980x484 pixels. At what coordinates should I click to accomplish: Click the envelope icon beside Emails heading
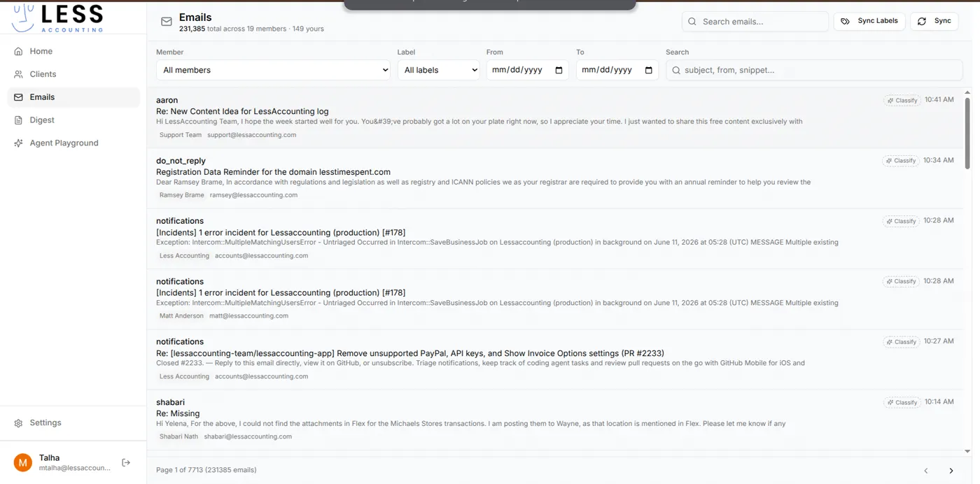(x=167, y=22)
